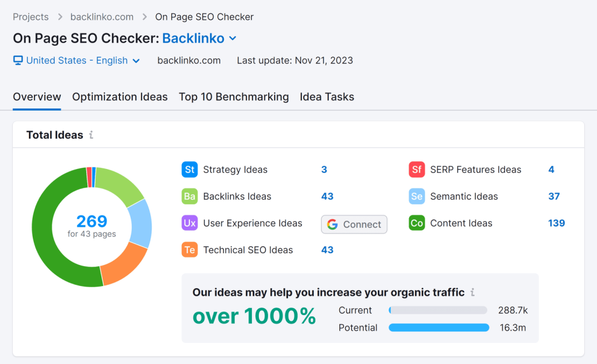Click the info icon beside organic traffic heading
The height and width of the screenshot is (364, 597).
(x=473, y=292)
